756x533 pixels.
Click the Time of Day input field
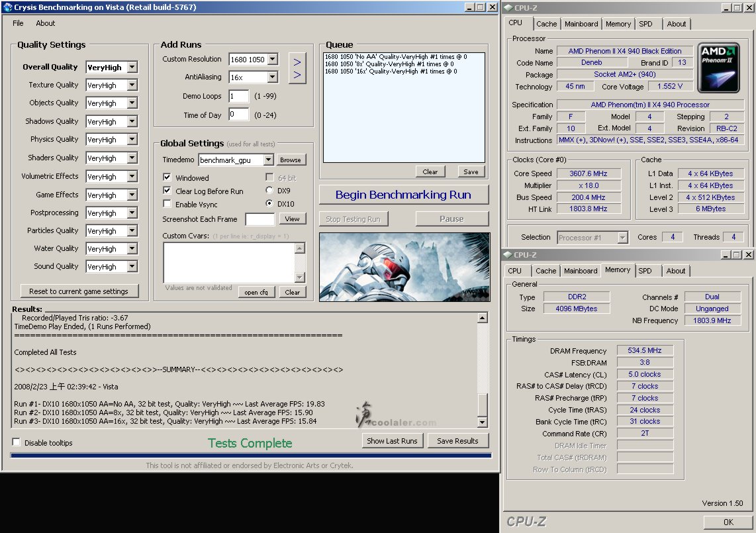point(239,115)
